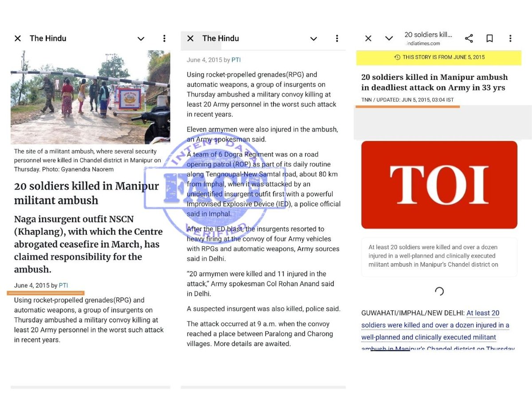The width and height of the screenshot is (532, 399).
Task: Click the 'June 4, 2015 by' date in middle panel
Action: (x=208, y=60)
